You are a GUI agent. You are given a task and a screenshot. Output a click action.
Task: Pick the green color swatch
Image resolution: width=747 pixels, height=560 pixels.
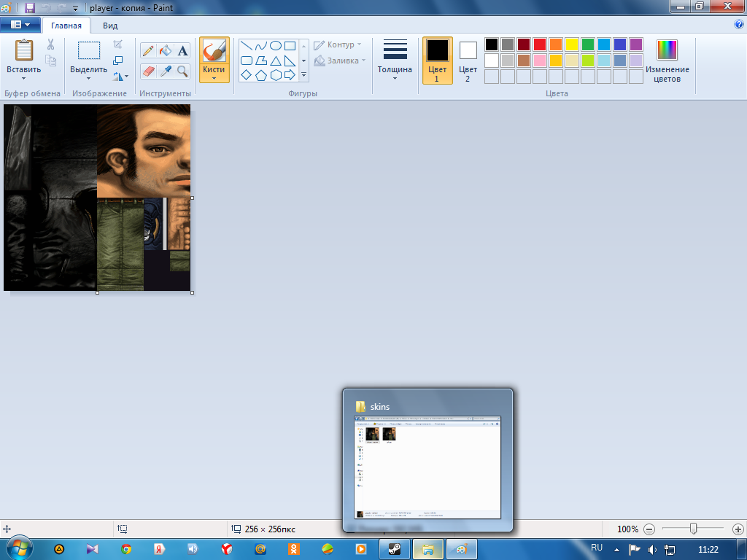coord(588,44)
